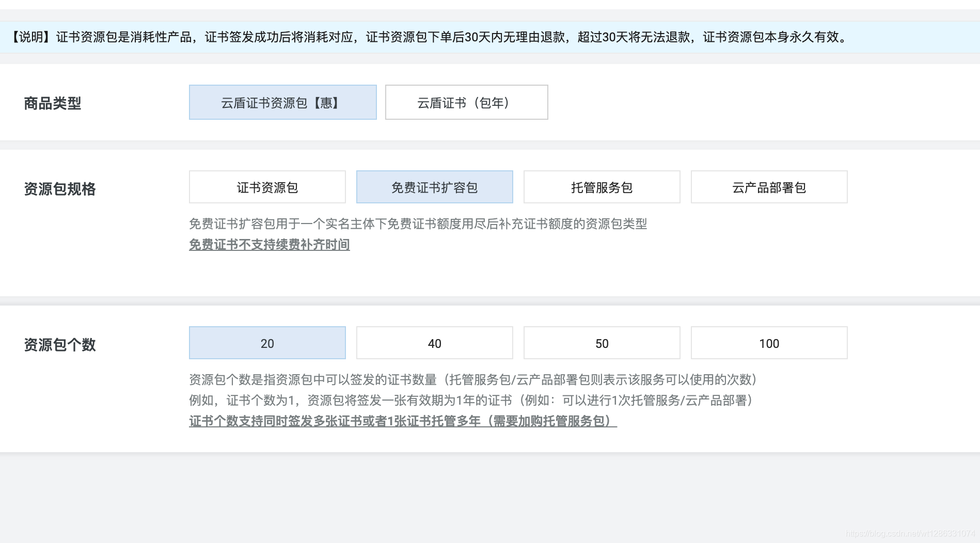Switch specification to 托管服务包

602,187
